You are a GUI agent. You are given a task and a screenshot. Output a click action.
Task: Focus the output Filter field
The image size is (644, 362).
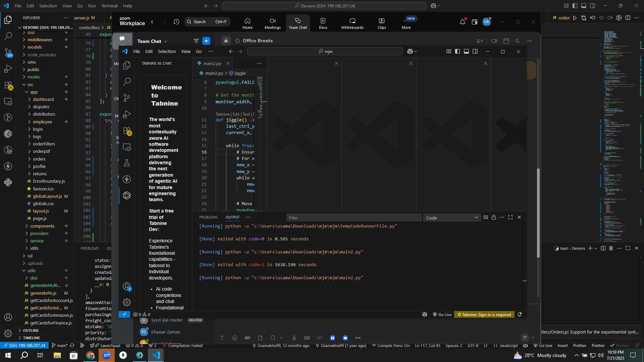point(354,218)
